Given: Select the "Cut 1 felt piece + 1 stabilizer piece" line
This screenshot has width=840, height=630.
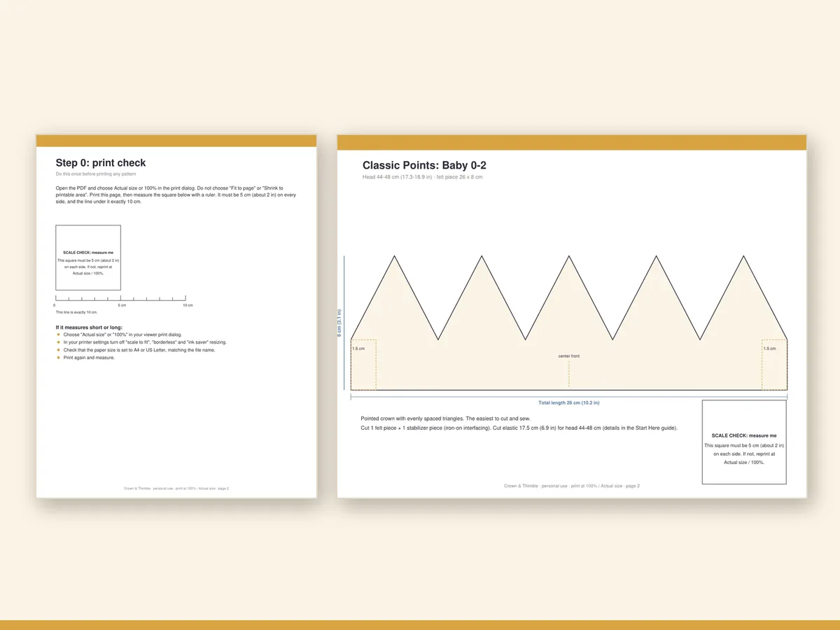Looking at the screenshot, I should click(x=519, y=428).
